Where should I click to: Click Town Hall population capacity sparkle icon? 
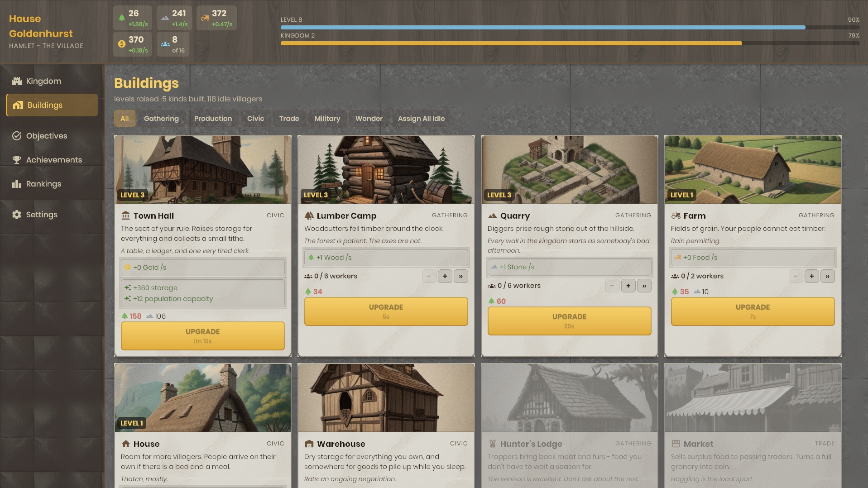coord(128,299)
